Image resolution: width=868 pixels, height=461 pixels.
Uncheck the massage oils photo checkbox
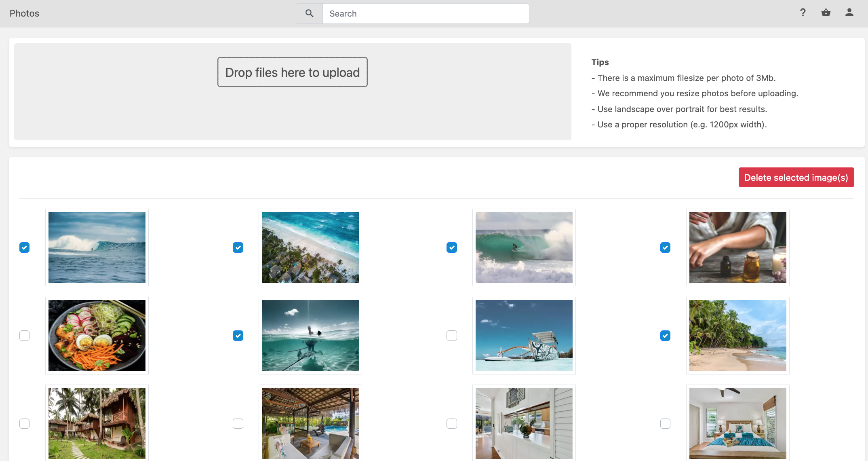pos(665,247)
